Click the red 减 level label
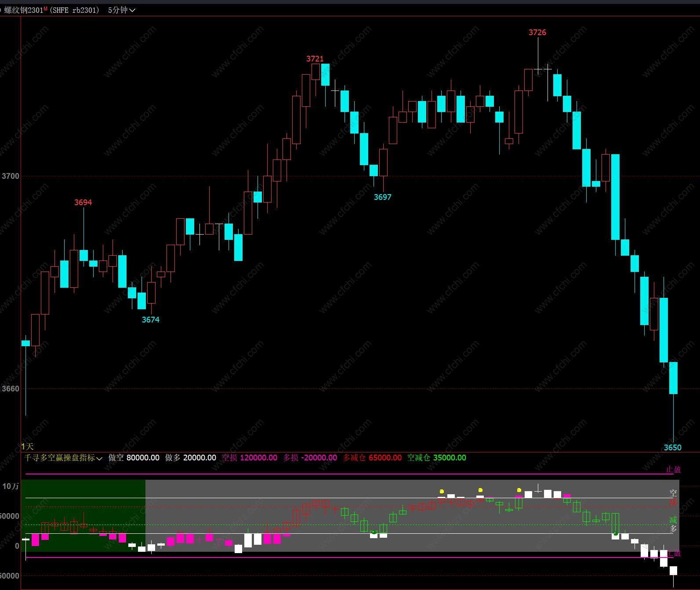 point(673,502)
